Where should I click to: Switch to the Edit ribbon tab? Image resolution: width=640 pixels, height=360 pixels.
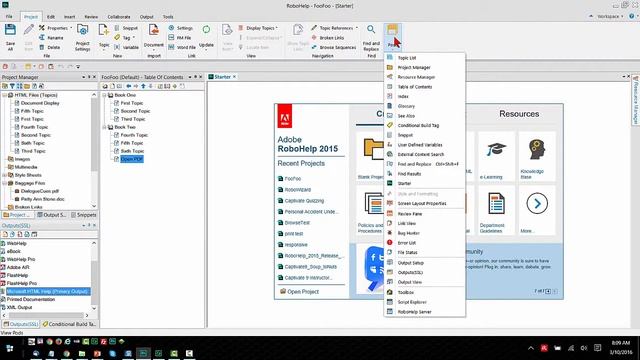(51, 17)
